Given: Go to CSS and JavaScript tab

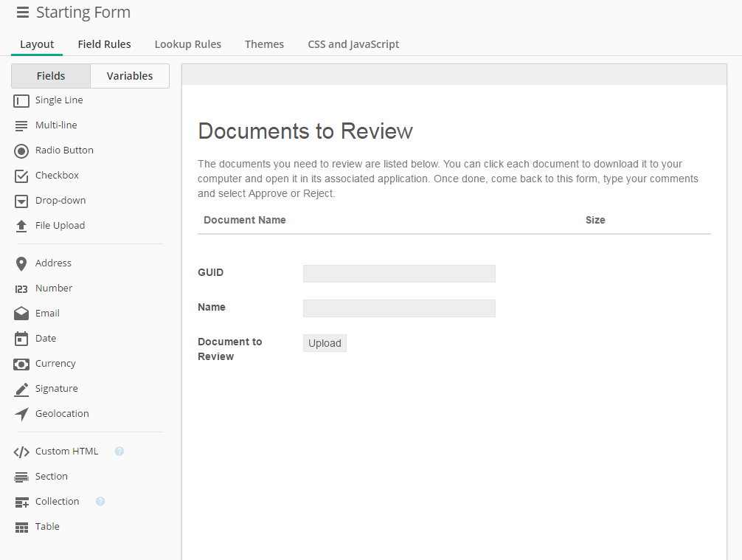Looking at the screenshot, I should pos(353,44).
